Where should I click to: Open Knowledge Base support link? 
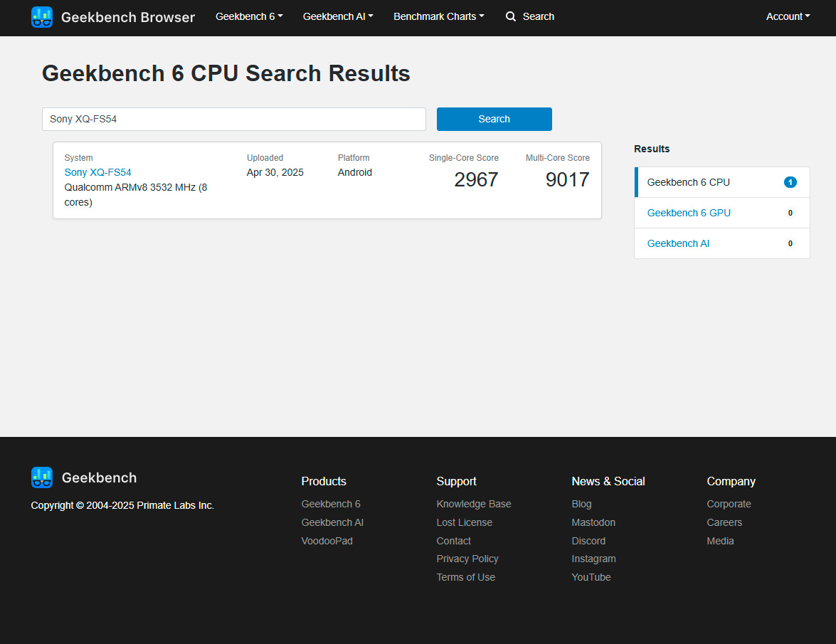473,504
